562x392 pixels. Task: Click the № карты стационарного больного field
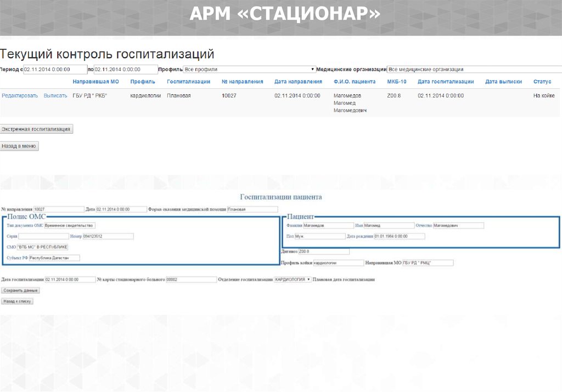pyautogui.click(x=191, y=279)
